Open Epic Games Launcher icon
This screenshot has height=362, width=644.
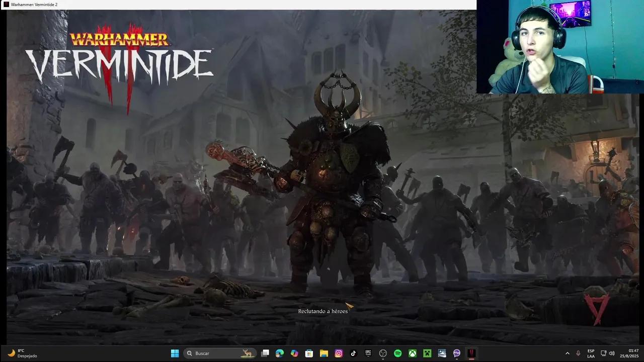pos(368,353)
